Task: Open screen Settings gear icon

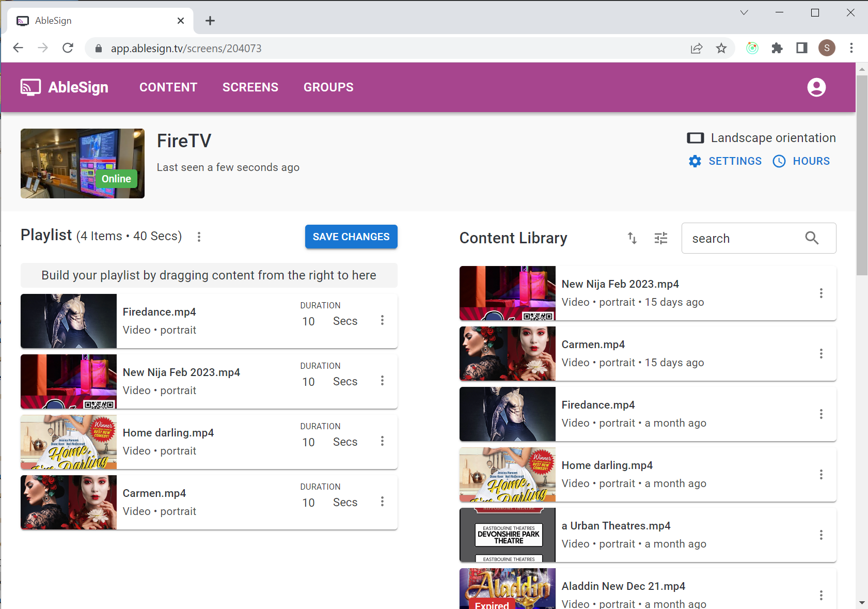Action: click(695, 161)
